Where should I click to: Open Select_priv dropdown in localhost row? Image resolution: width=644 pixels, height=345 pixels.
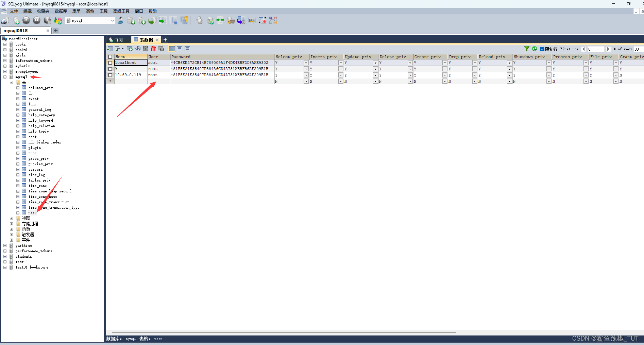coord(306,63)
